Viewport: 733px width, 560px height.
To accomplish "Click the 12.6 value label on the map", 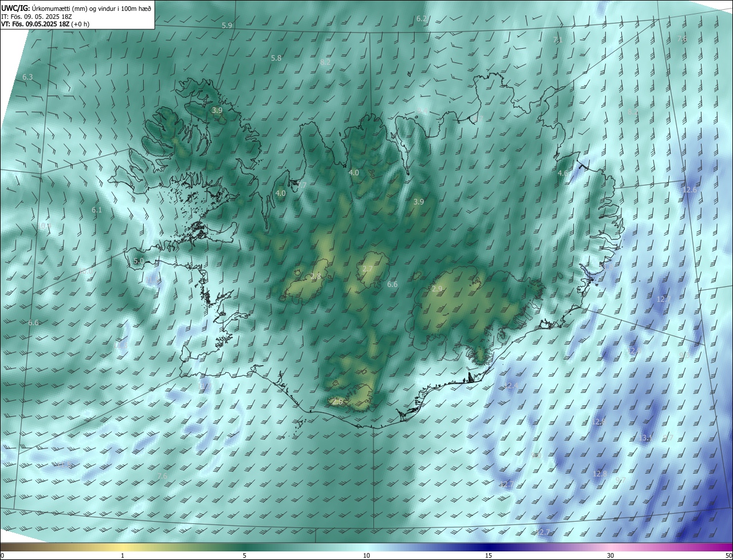I will (x=690, y=190).
